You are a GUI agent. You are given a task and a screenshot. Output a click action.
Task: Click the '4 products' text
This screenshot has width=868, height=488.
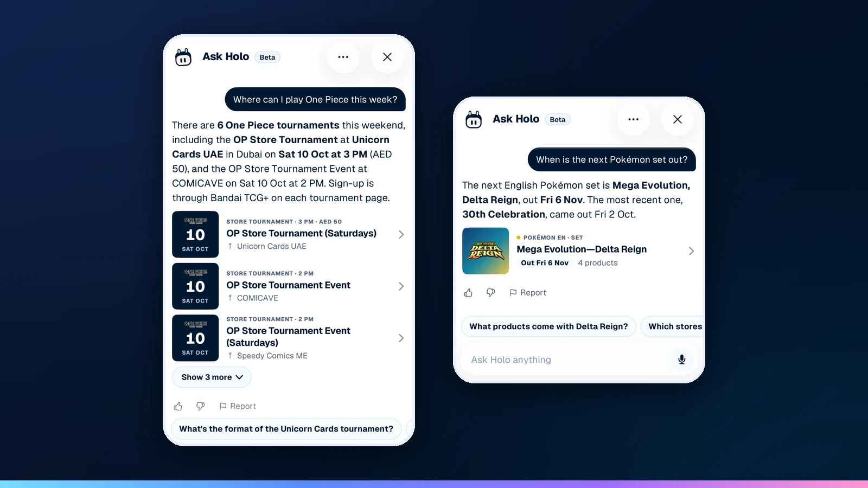click(598, 263)
